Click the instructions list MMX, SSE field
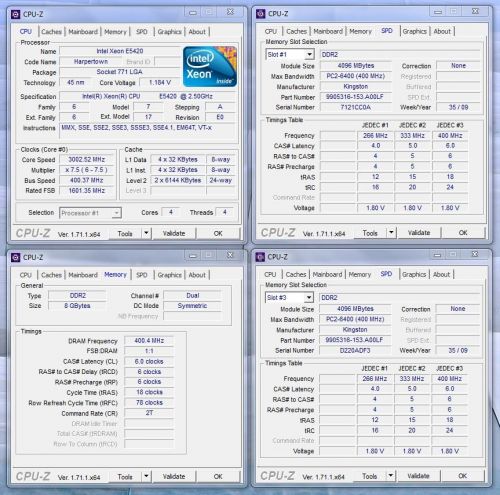 click(147, 130)
